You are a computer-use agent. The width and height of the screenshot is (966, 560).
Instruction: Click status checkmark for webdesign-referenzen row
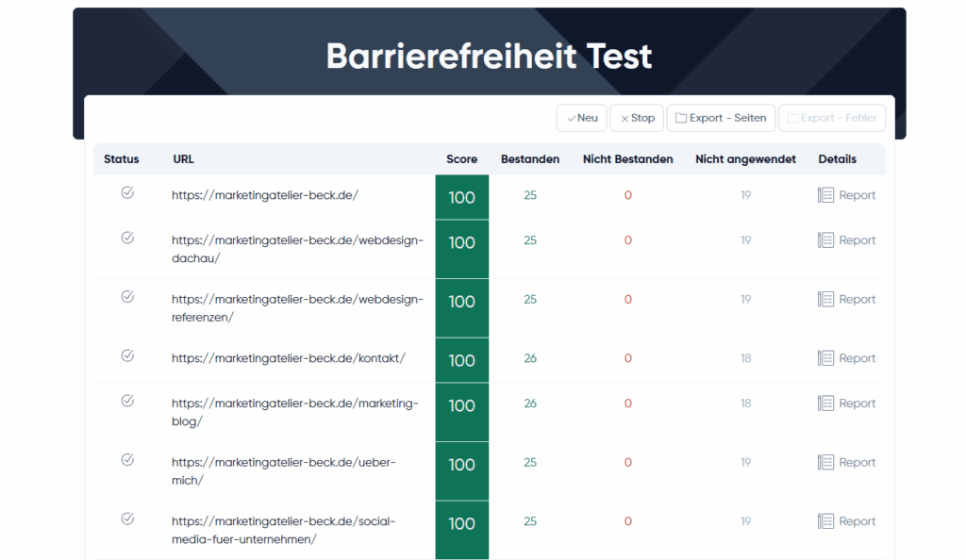point(127,297)
